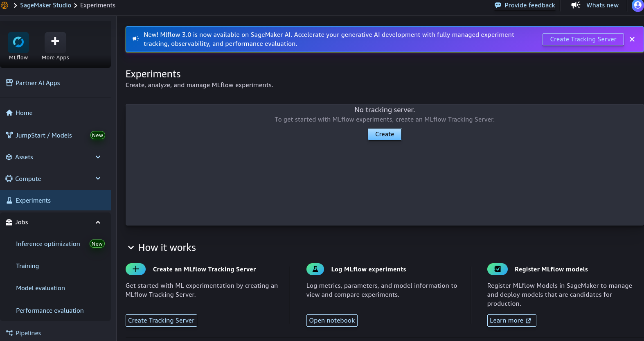644x341 pixels.
Task: Collapse the Jobs section
Action: coord(98,222)
